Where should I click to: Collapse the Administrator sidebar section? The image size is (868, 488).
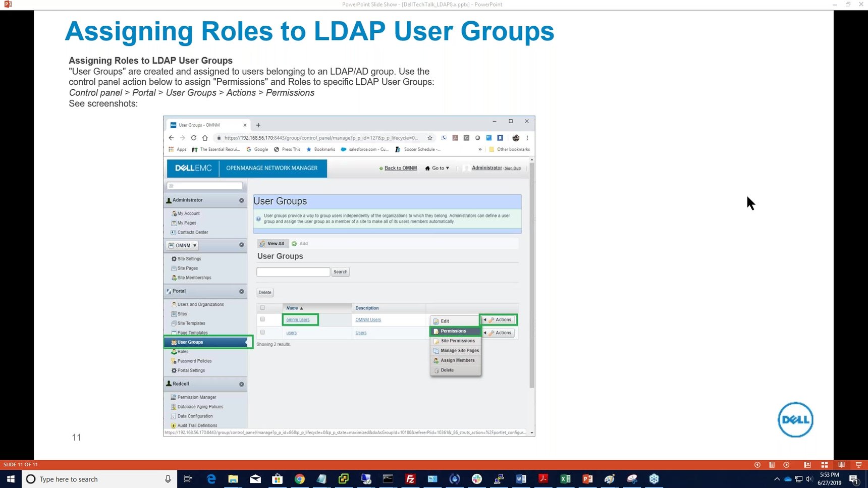tap(241, 200)
